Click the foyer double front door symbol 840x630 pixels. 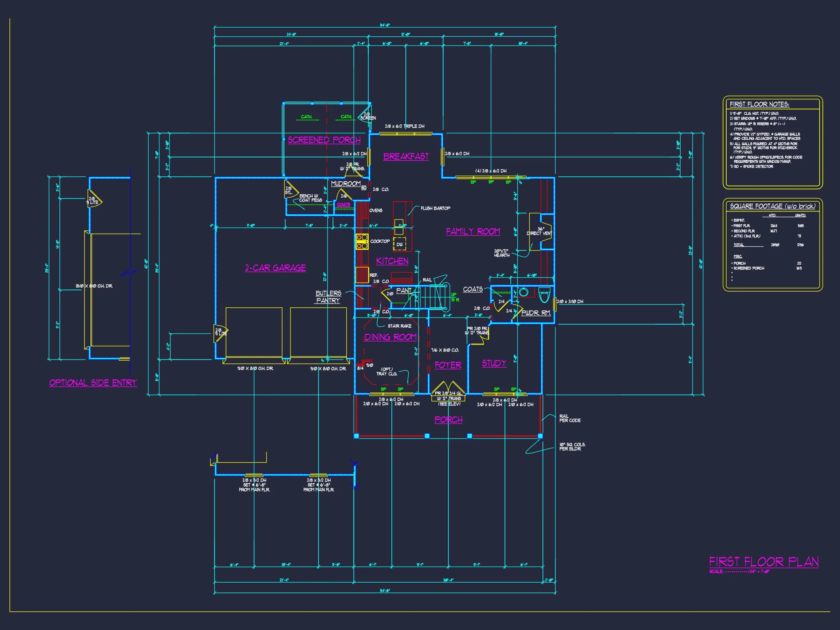coord(448,388)
